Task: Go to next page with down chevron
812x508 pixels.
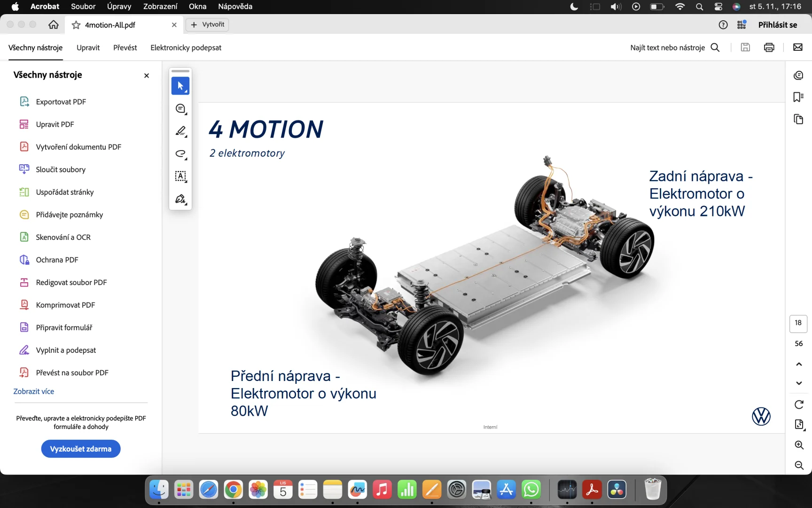Action: (798, 383)
